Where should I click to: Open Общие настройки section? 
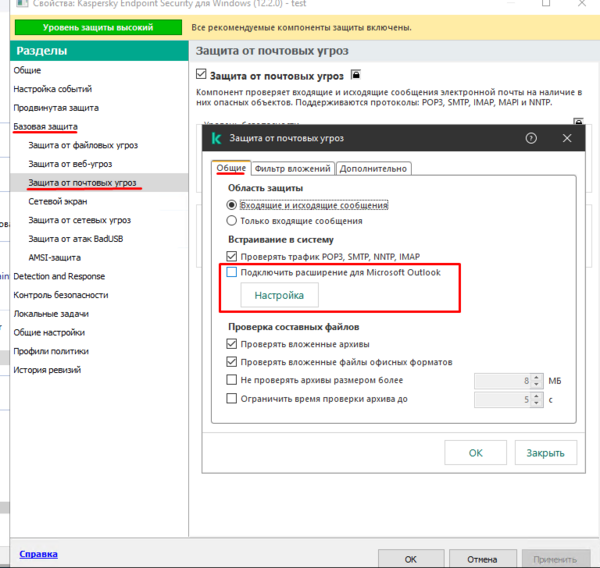click(x=49, y=333)
